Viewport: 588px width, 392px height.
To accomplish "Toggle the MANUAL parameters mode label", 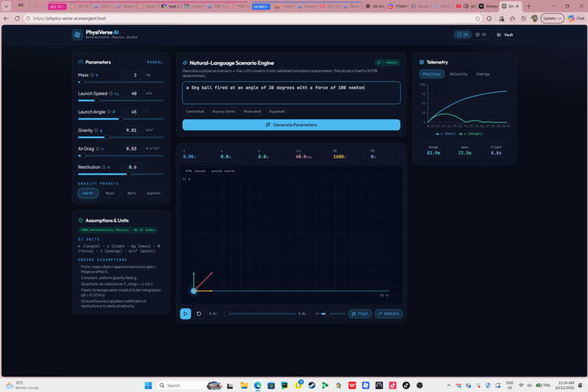I will 155,62.
